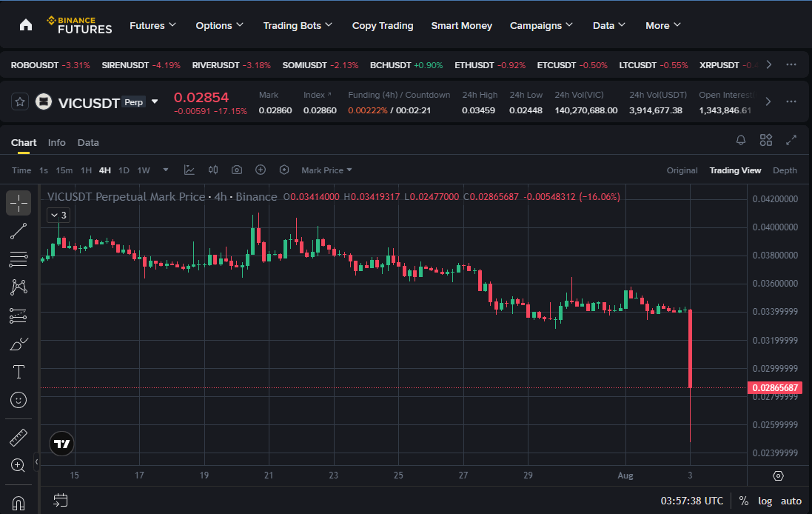Expand the Campaigns menu
Viewport: 812px width, 514px height.
coord(541,25)
